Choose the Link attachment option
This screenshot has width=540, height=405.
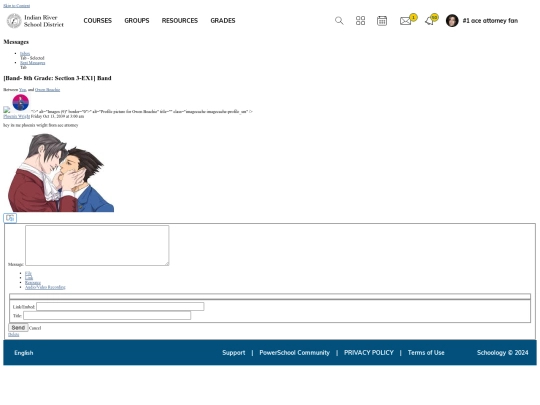[29, 278]
